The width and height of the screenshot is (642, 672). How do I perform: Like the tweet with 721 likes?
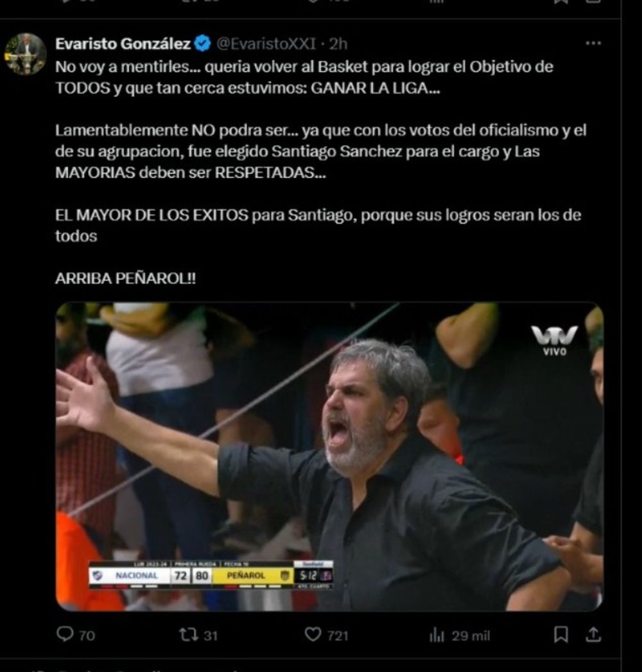pyautogui.click(x=313, y=634)
